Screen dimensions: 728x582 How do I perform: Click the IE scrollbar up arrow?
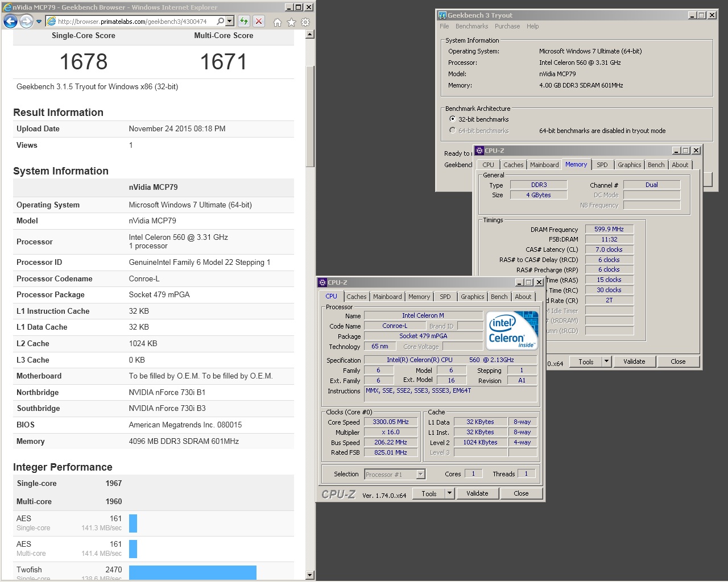click(310, 34)
